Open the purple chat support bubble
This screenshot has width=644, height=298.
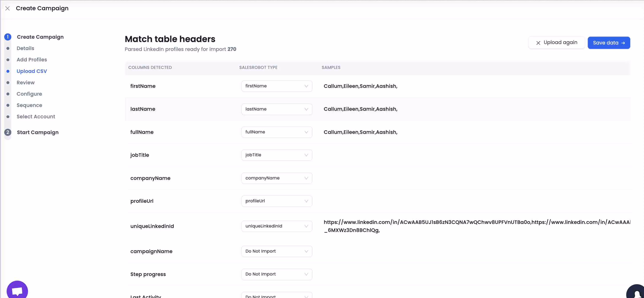pos(17,290)
